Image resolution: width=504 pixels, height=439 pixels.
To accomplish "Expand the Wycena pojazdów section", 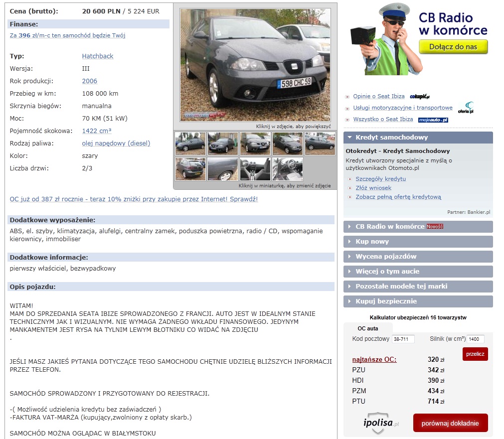I will (418, 257).
